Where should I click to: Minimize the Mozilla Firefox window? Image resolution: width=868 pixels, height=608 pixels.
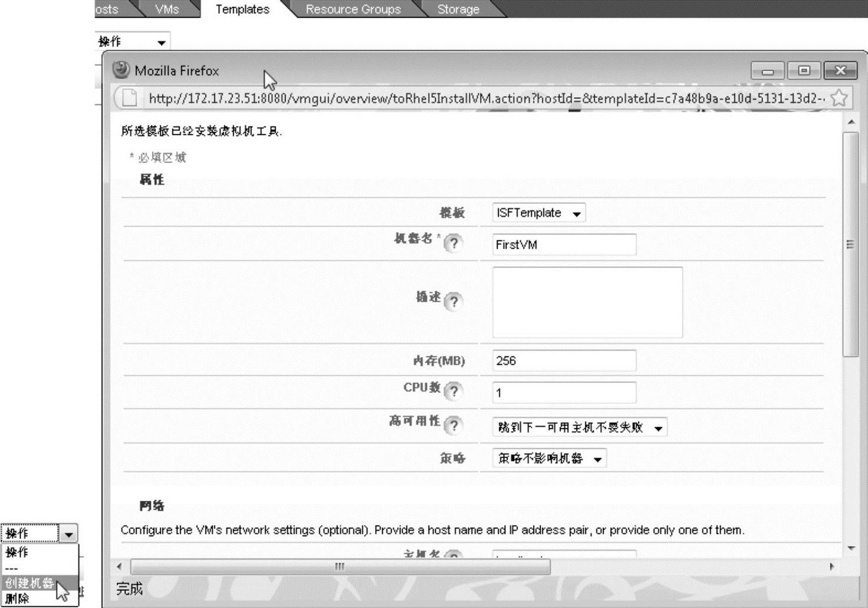(767, 71)
